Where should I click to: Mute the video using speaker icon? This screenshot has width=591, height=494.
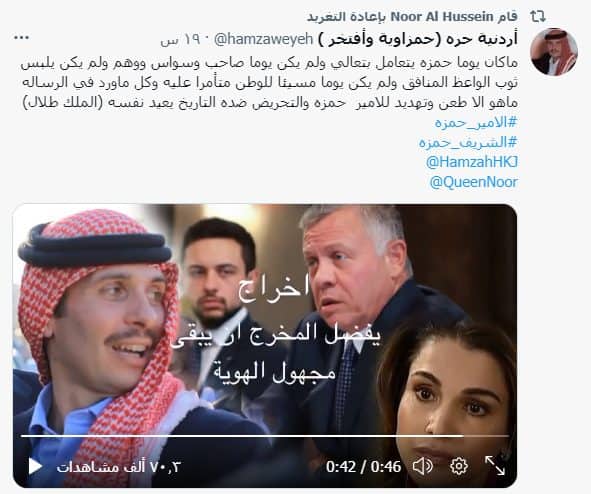pyautogui.click(x=423, y=466)
